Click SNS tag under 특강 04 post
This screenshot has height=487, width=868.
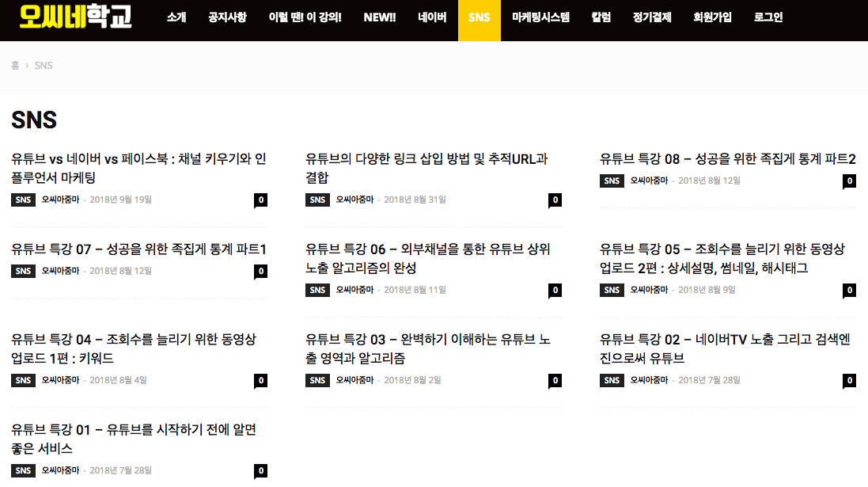click(23, 380)
